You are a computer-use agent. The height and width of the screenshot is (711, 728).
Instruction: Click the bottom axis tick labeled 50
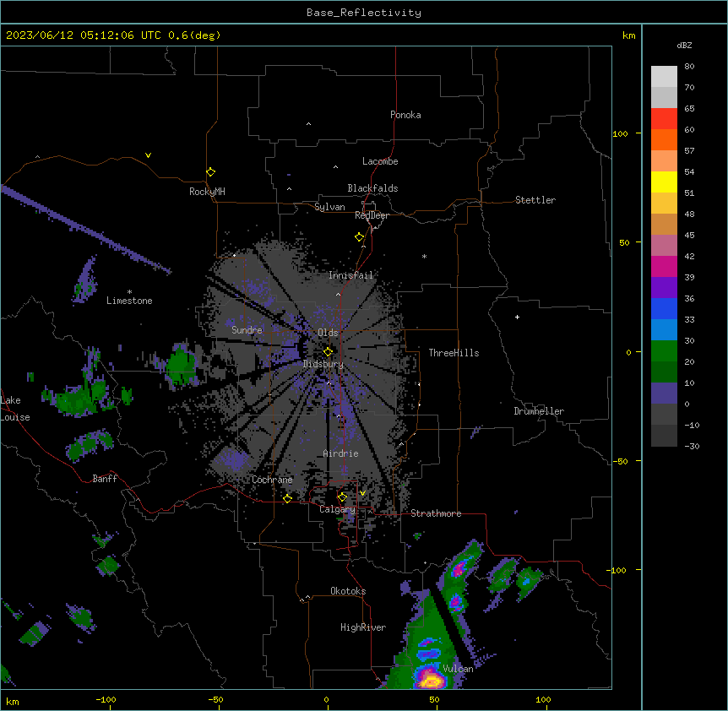(434, 700)
